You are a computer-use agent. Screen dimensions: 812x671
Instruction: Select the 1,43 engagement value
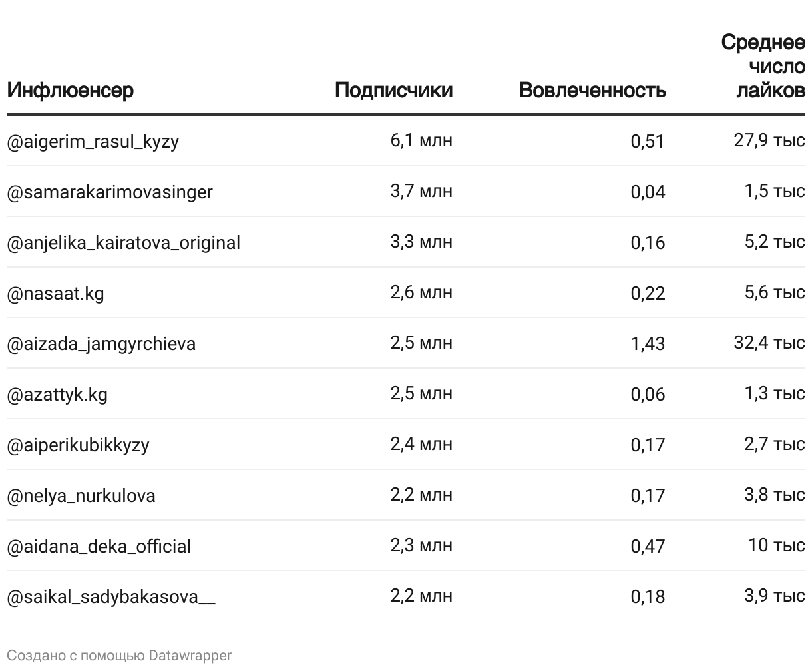tap(648, 344)
